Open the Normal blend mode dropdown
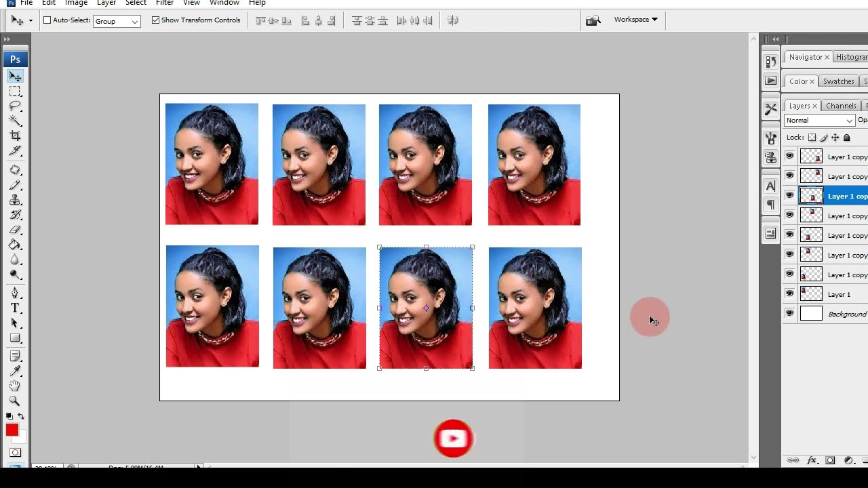 pos(819,121)
